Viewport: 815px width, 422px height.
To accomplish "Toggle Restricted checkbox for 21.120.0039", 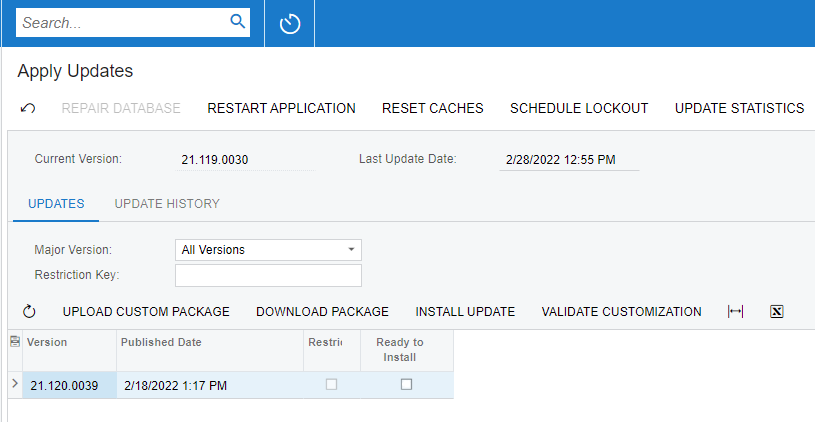I will pyautogui.click(x=331, y=384).
